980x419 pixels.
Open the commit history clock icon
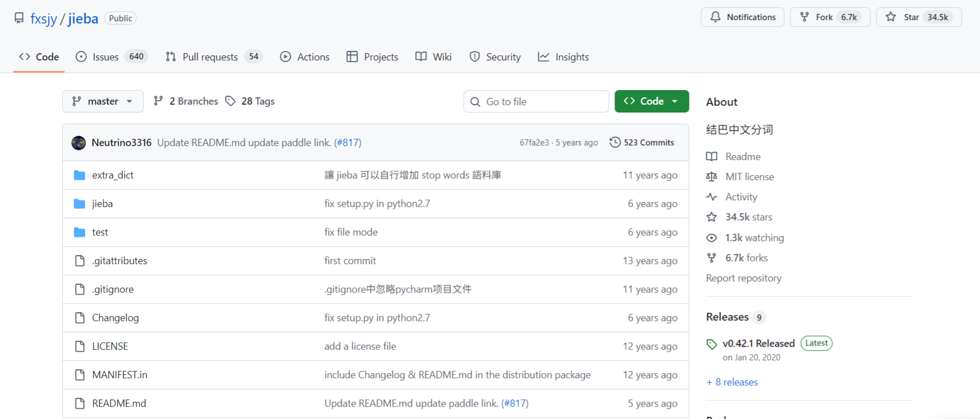coord(615,143)
